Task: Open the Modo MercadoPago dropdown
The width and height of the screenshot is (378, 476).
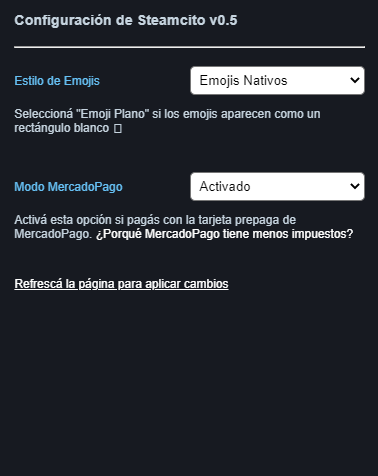Action: pyautogui.click(x=277, y=186)
